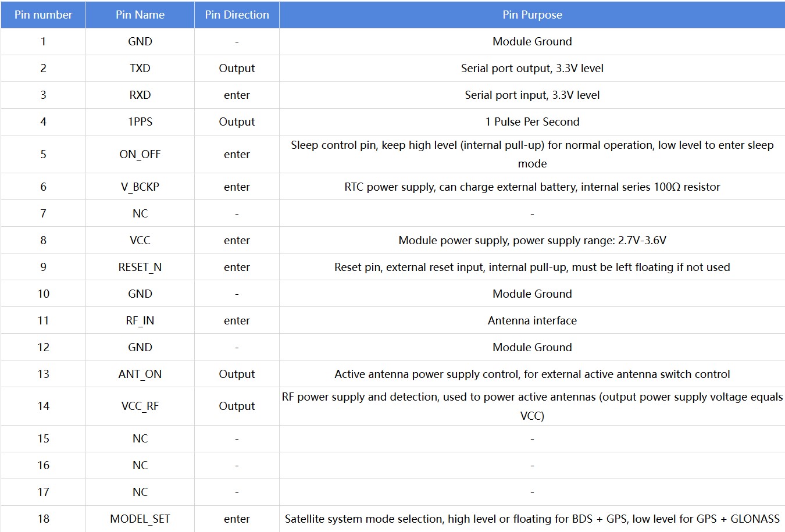The height and width of the screenshot is (532, 785).
Task: Select the ON_OFF pin name cell
Action: point(140,154)
